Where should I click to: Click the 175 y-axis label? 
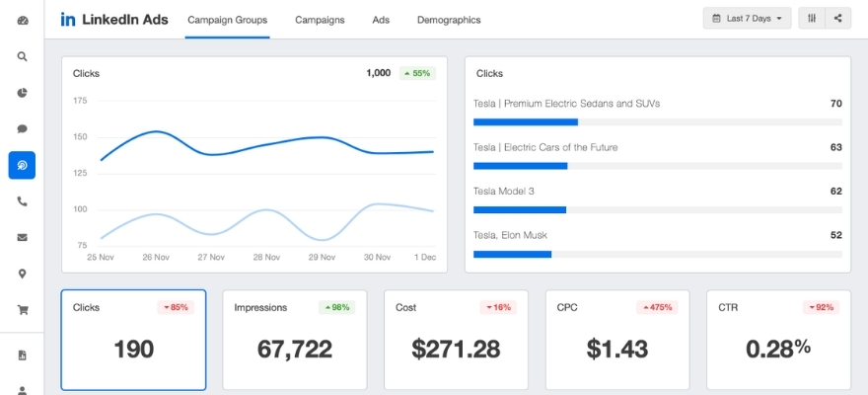80,101
